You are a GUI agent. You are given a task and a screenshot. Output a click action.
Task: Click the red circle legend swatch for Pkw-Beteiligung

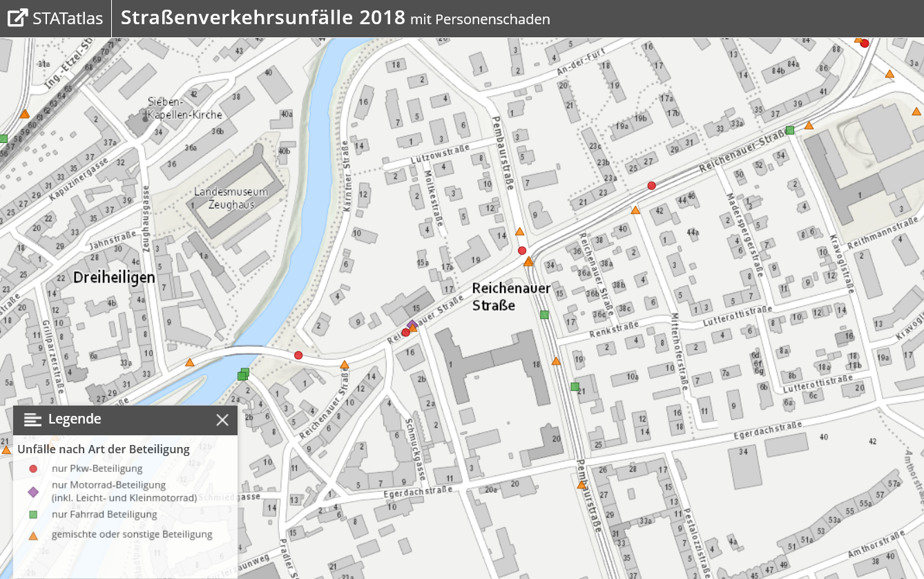click(32, 468)
